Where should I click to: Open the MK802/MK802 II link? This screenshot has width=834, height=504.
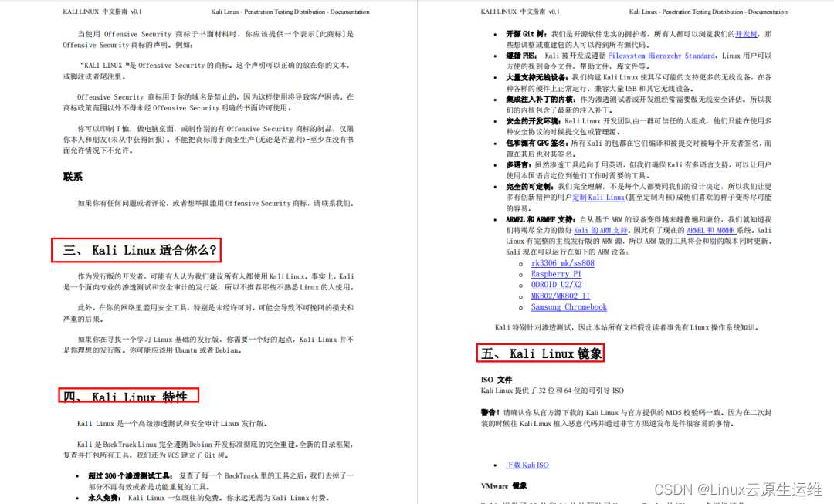click(560, 296)
